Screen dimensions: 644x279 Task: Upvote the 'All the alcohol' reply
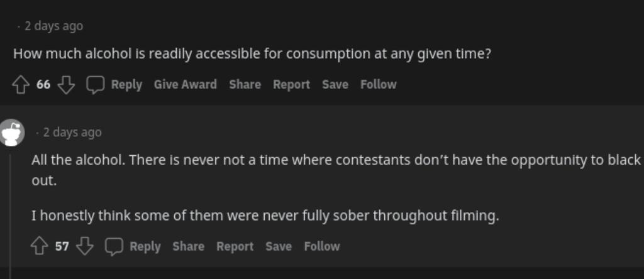pyautogui.click(x=40, y=246)
